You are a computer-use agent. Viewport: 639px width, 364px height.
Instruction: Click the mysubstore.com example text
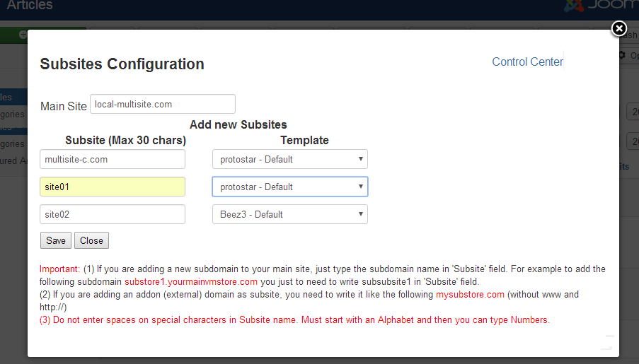(470, 294)
